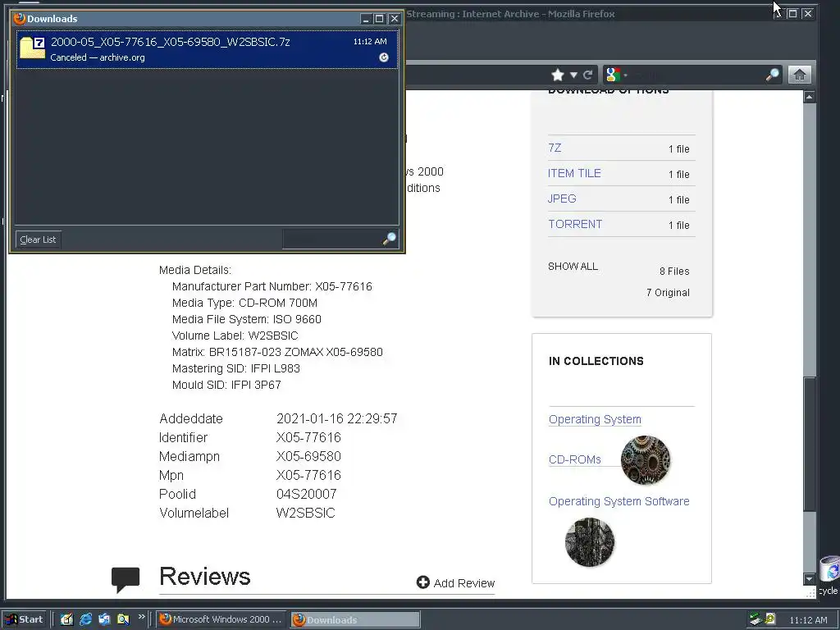Click the taskbar clock showing 11:12 AM
The width and height of the screenshot is (840, 630).
coord(808,620)
